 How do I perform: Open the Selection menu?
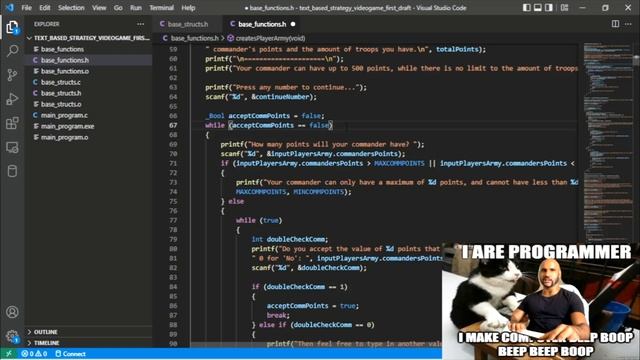(x=71, y=8)
